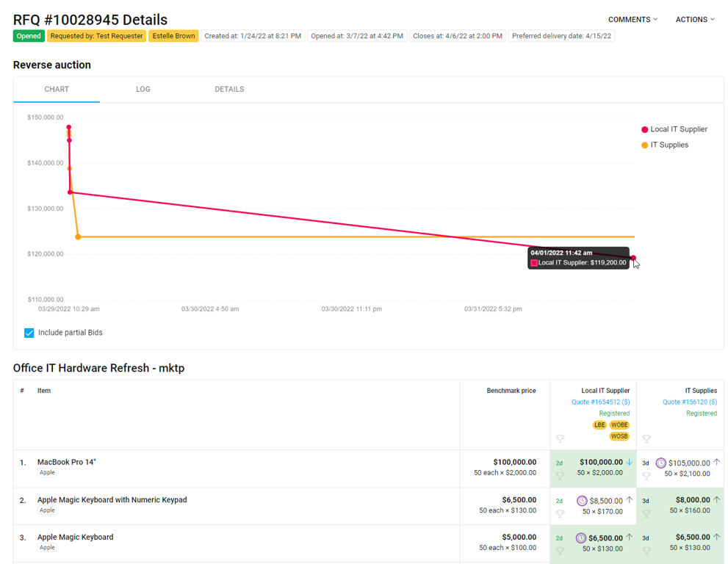Image resolution: width=728 pixels, height=564 pixels.
Task: Click trophy icon in MacBook Pro Local IT cell
Action: 560,476
